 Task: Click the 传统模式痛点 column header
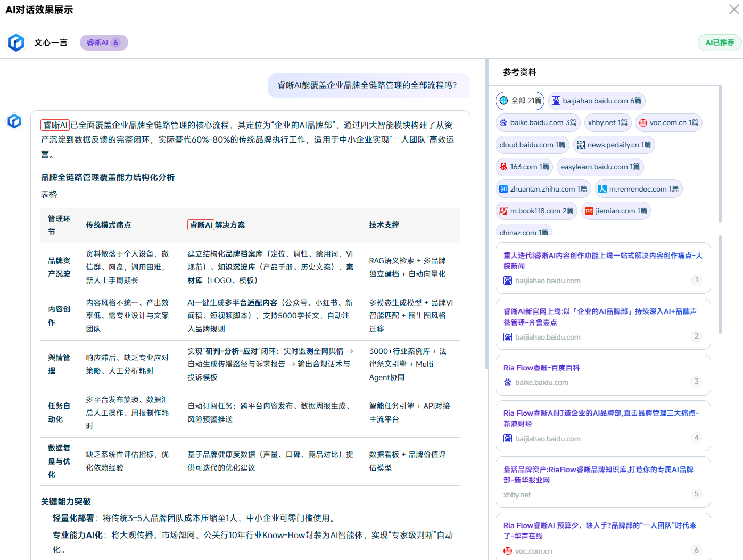[109, 225]
